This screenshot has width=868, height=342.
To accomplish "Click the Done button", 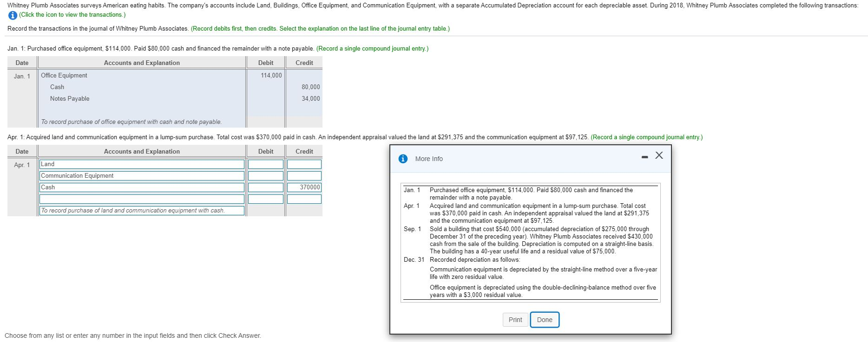I will tap(545, 320).
